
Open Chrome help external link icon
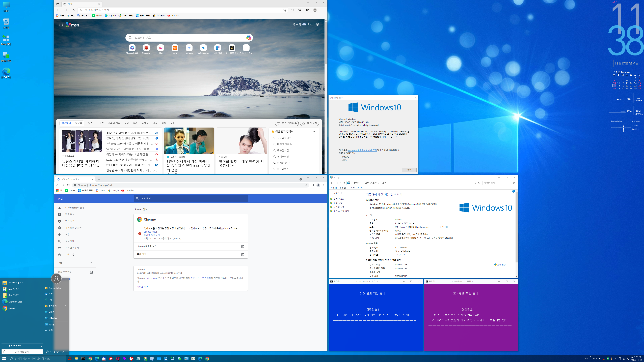(243, 246)
